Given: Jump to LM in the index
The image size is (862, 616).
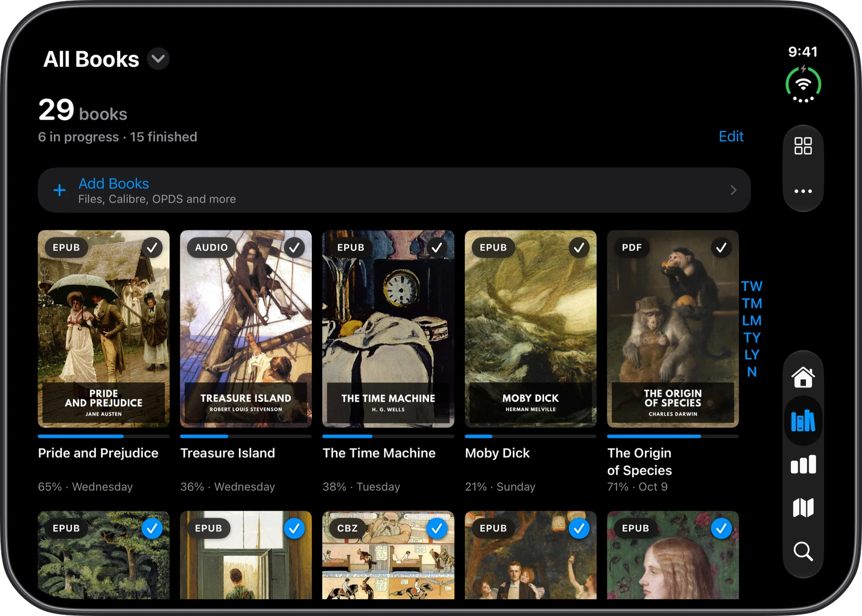Looking at the screenshot, I should tap(752, 321).
